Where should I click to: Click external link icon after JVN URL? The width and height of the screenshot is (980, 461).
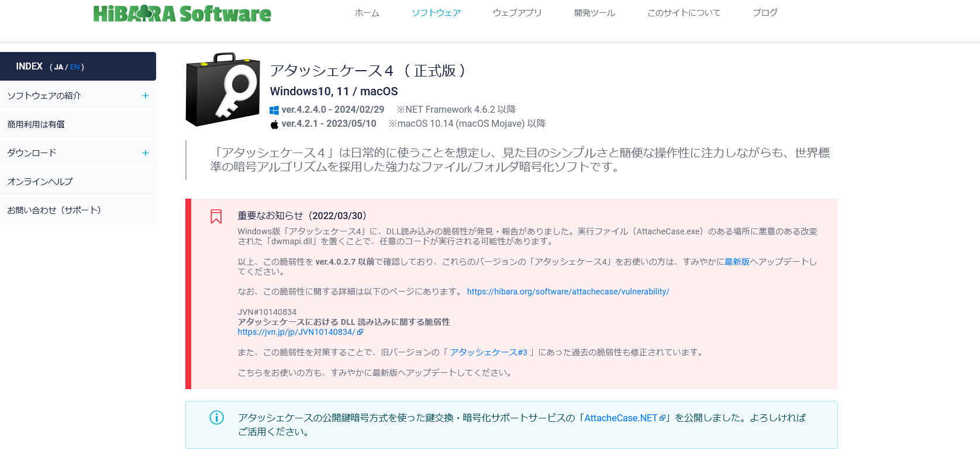[x=360, y=332]
